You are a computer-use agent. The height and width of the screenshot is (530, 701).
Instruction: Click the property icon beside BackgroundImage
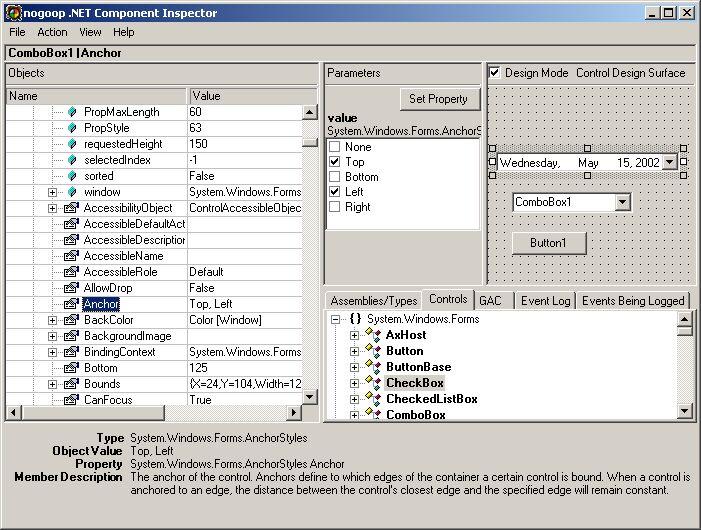(x=72, y=336)
